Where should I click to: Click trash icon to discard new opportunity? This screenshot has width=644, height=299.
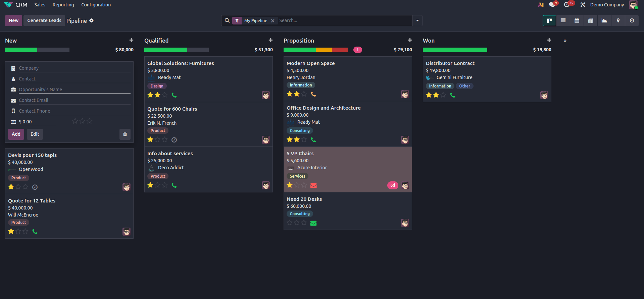[x=125, y=134]
